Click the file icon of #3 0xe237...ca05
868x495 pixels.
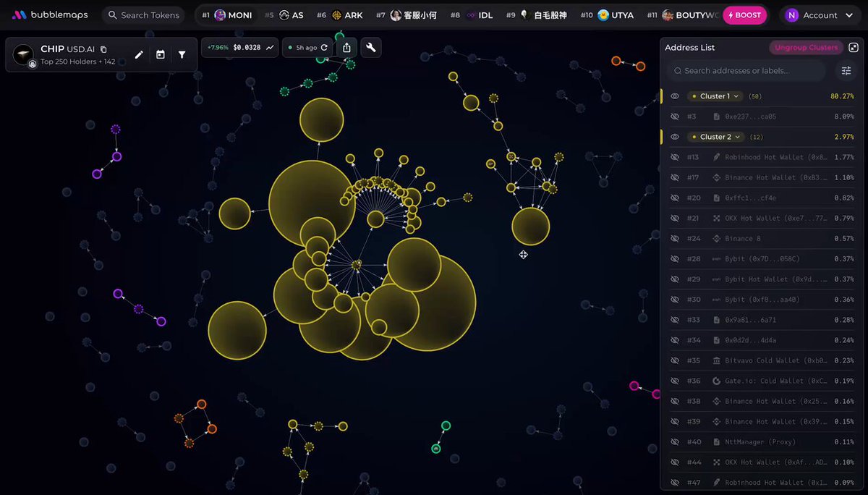716,117
